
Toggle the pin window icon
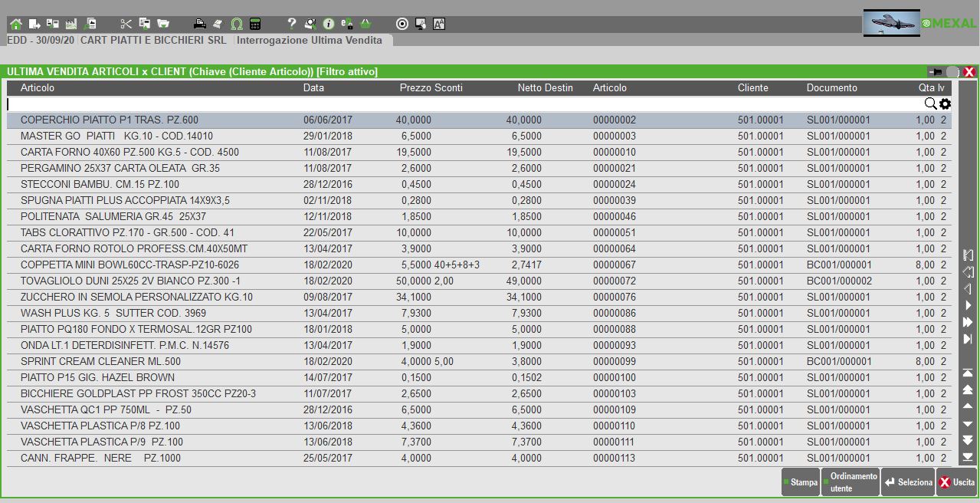(x=935, y=72)
